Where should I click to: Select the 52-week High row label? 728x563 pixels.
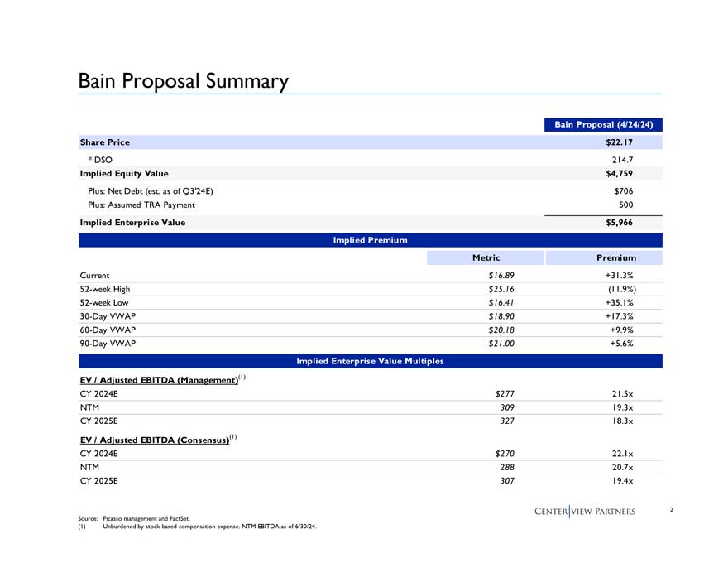(104, 289)
